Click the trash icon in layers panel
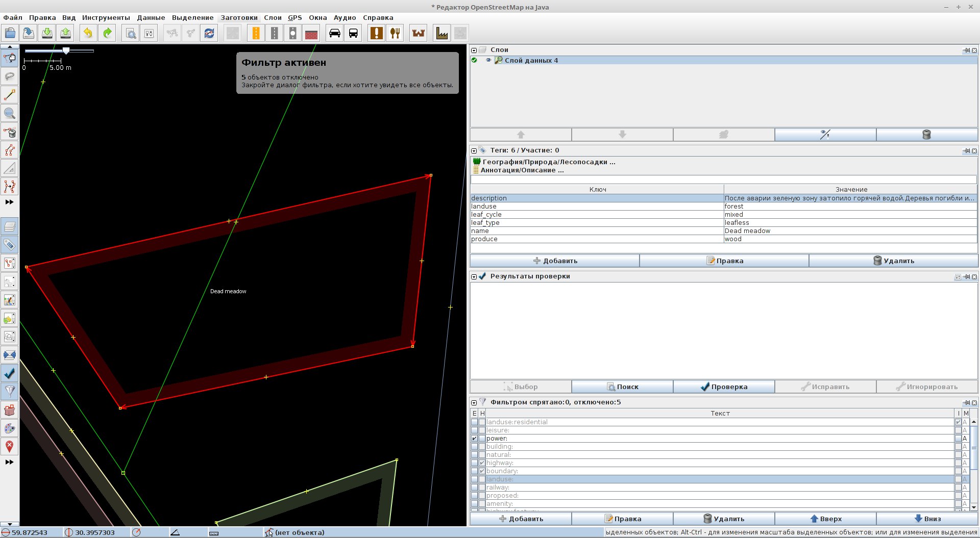This screenshot has width=980, height=538. [x=926, y=135]
